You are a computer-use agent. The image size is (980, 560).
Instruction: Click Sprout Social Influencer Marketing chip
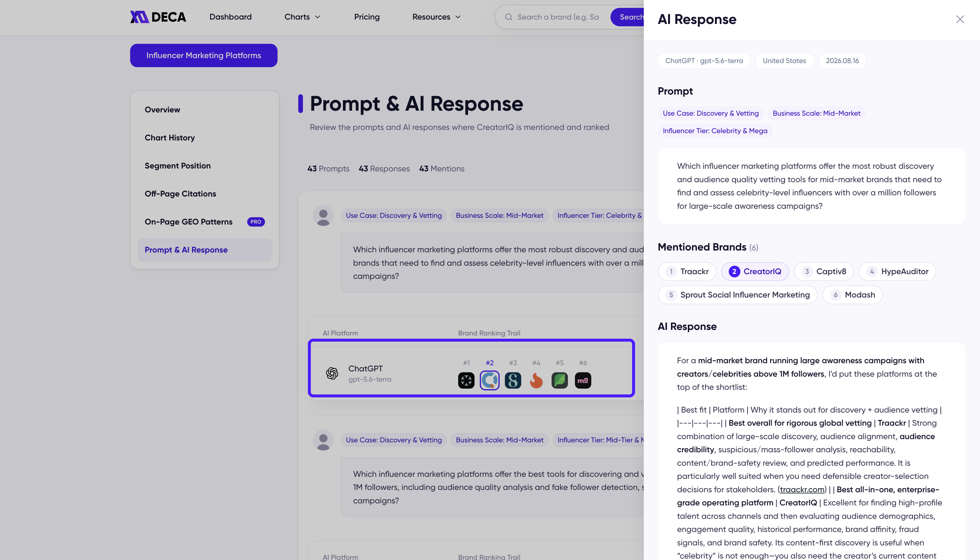click(x=737, y=295)
